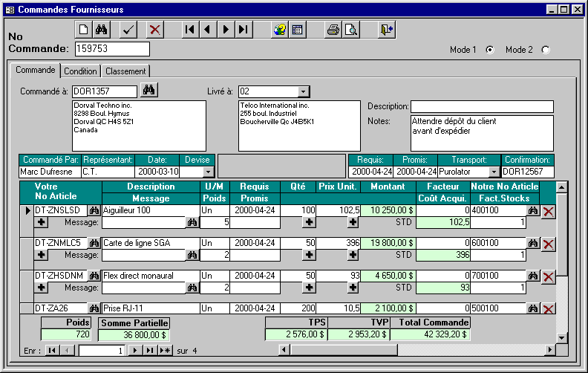Search supplier with binoculars beside DOR1357
This screenshot has height=373, width=588.
[149, 90]
